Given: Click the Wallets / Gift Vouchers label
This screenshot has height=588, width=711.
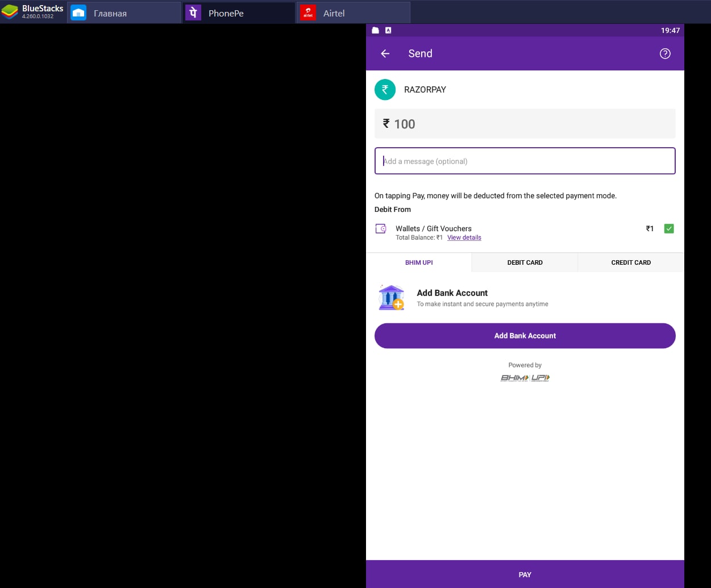Looking at the screenshot, I should tap(434, 228).
